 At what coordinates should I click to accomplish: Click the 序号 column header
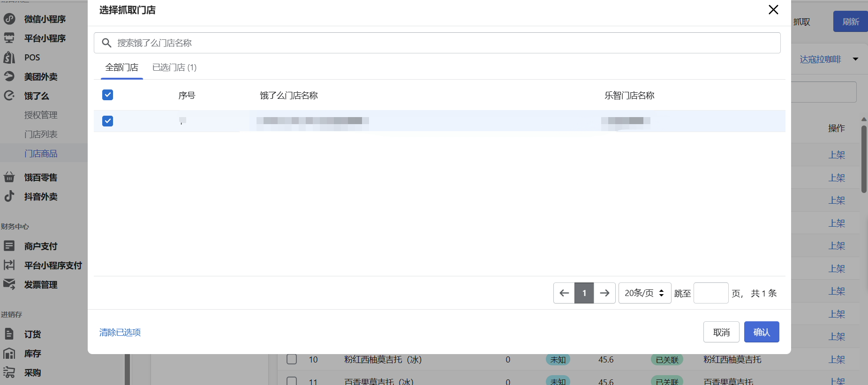(x=187, y=96)
